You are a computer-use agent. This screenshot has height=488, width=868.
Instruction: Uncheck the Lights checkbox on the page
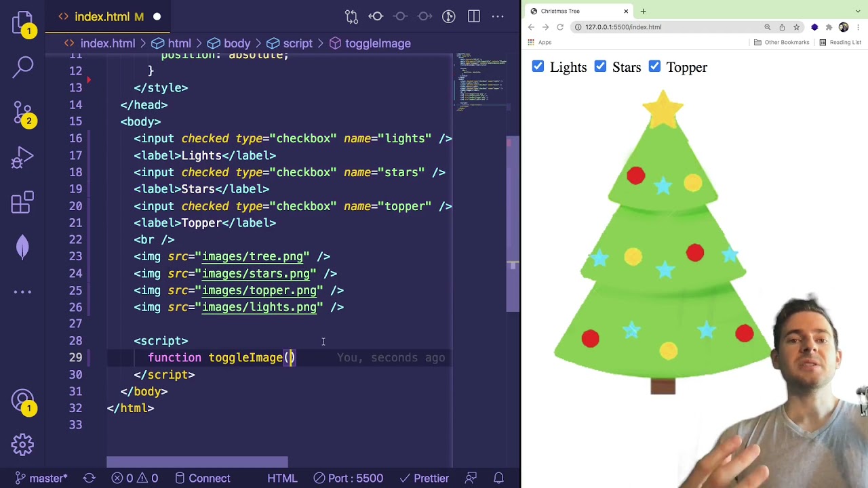[x=538, y=66]
